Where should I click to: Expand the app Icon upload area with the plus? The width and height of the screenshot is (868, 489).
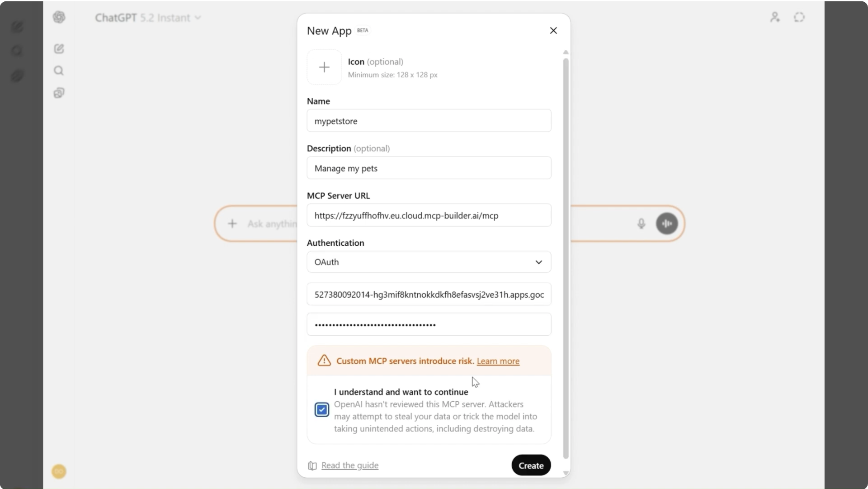click(324, 67)
